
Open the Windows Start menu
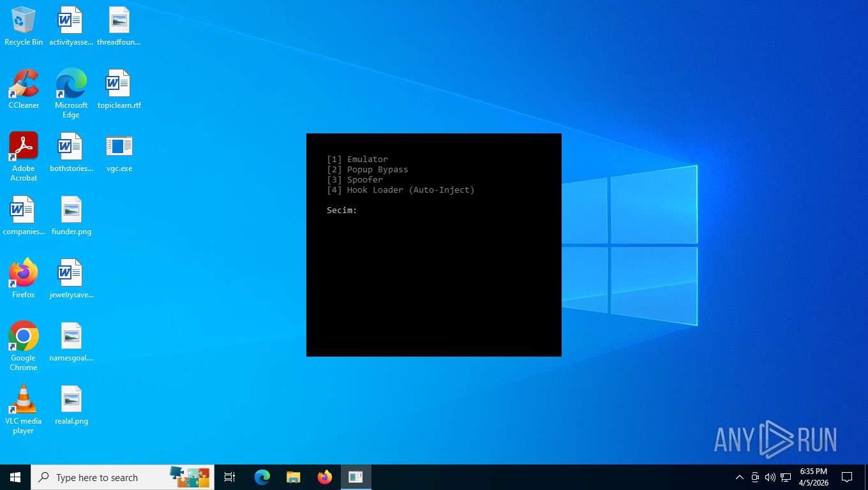(15, 477)
